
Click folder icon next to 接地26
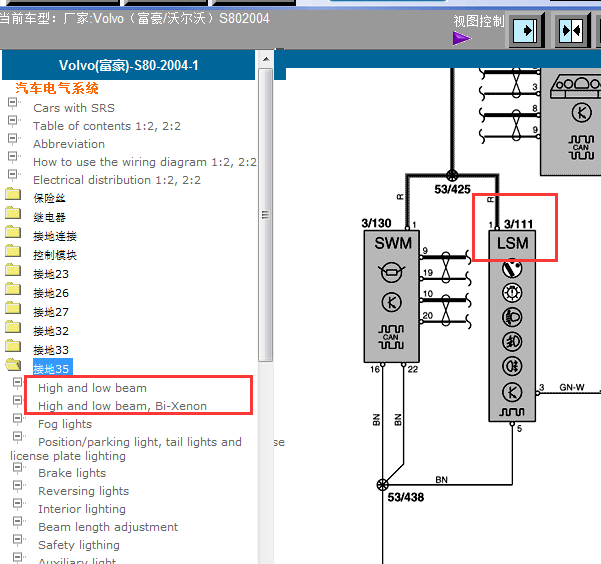[x=13, y=289]
